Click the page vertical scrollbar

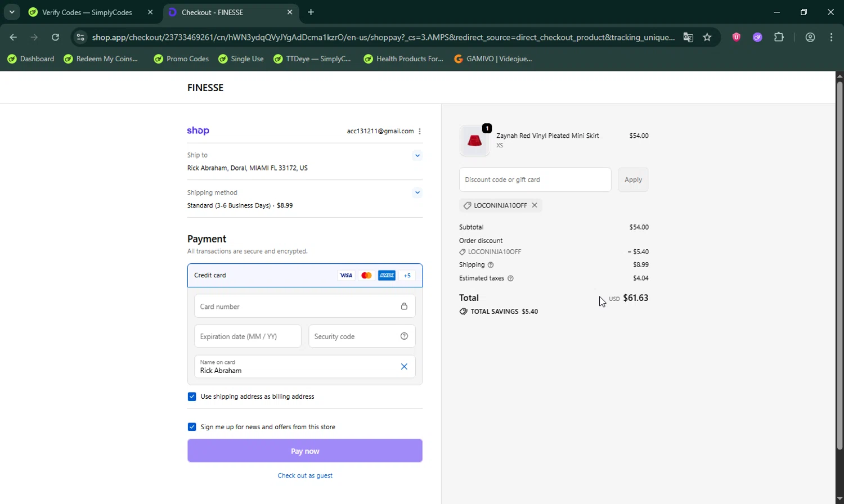click(x=839, y=265)
